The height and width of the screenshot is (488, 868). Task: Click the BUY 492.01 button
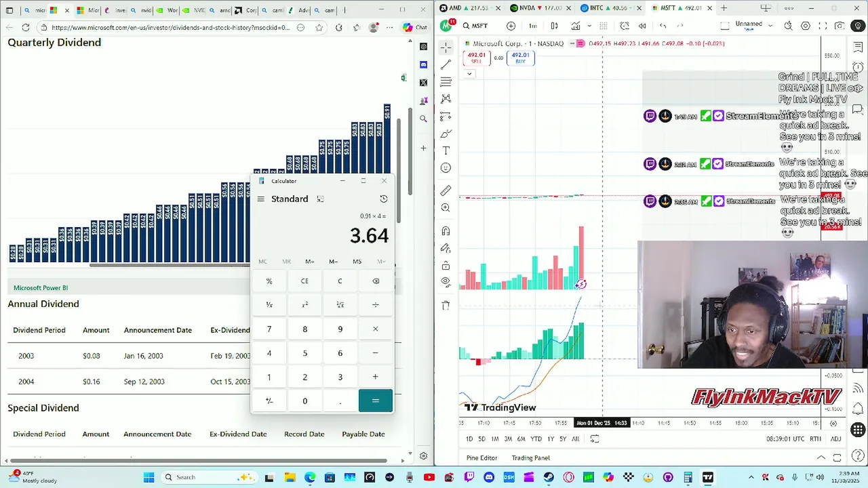pyautogui.click(x=520, y=58)
